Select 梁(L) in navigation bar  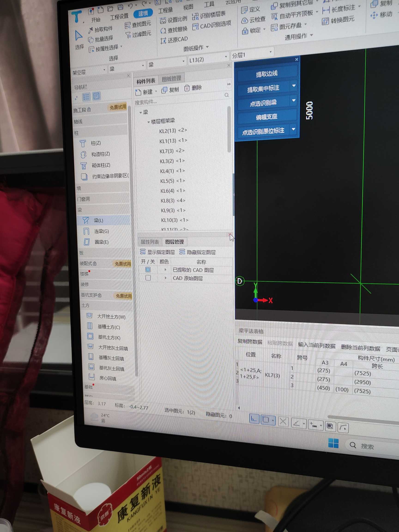pos(104,220)
